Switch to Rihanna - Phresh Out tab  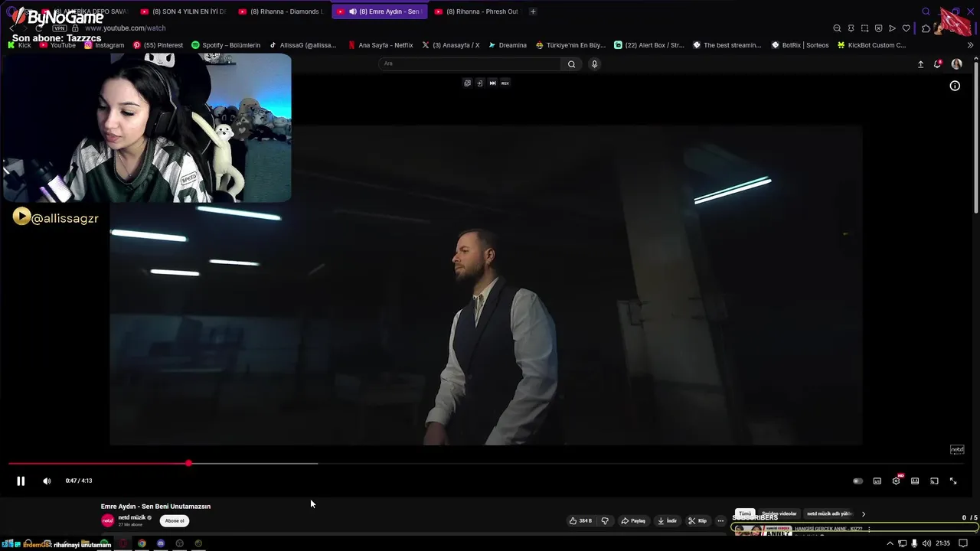477,11
